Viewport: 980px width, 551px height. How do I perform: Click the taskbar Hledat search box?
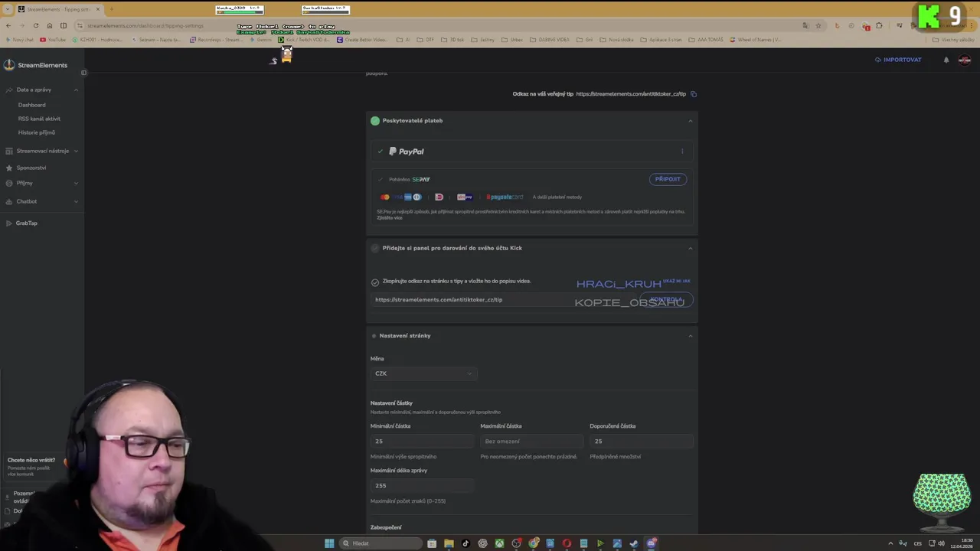click(382, 543)
